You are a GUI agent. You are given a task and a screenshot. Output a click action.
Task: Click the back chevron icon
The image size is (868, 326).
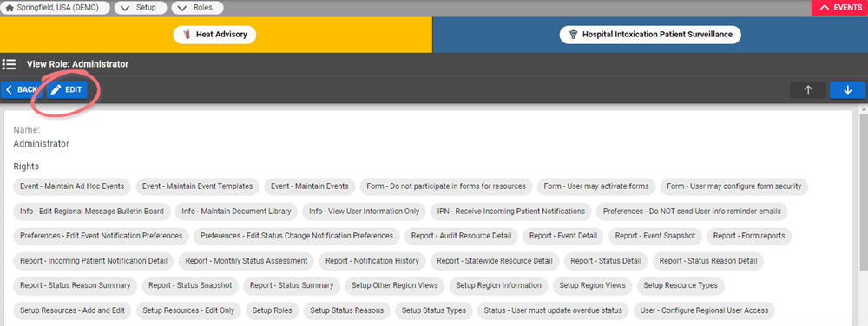coord(9,89)
